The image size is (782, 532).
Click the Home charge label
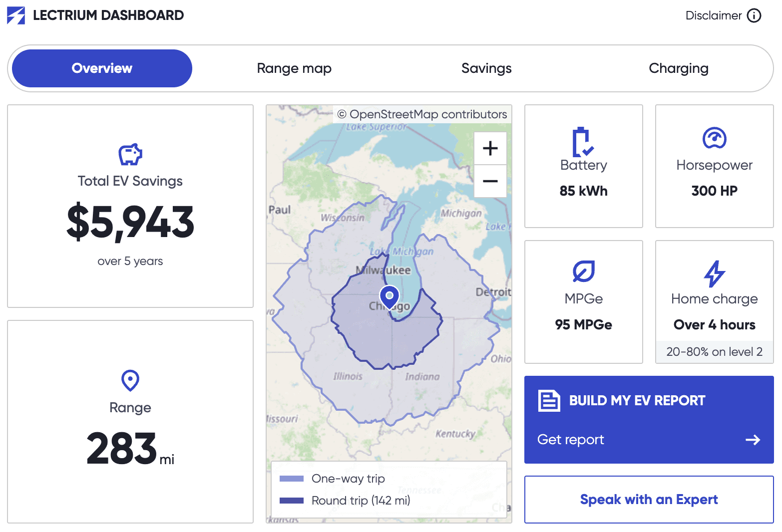tap(715, 299)
